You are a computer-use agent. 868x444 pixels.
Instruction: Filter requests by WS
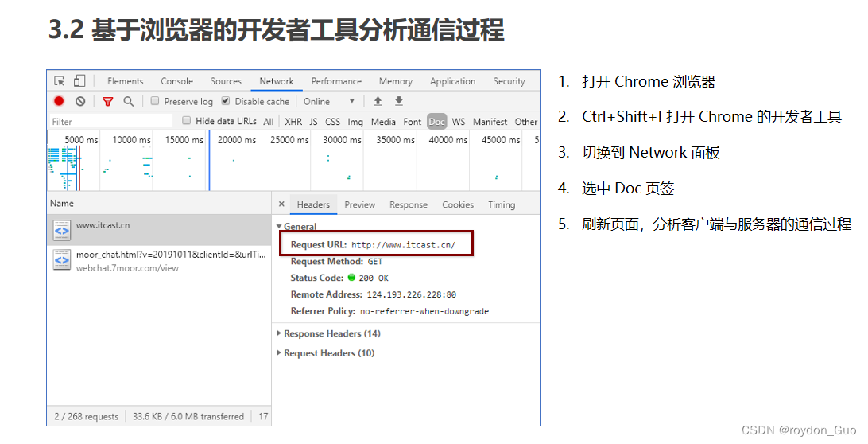[459, 122]
